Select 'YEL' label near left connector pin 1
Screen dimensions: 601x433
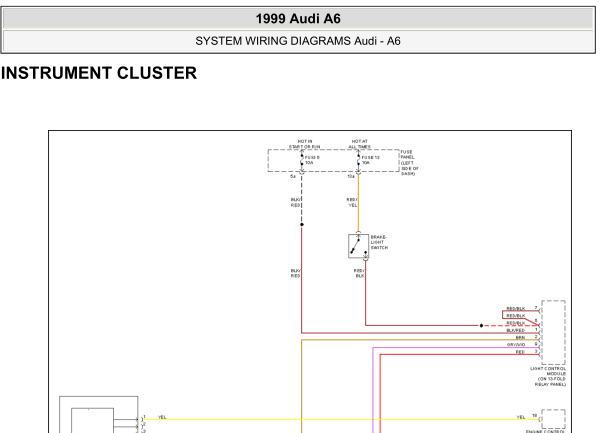tap(162, 417)
